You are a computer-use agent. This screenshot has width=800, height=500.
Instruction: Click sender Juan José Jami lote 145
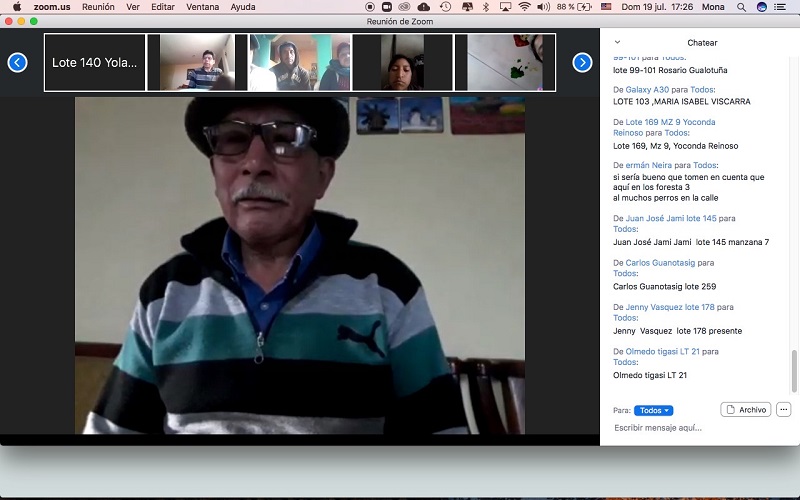click(671, 218)
